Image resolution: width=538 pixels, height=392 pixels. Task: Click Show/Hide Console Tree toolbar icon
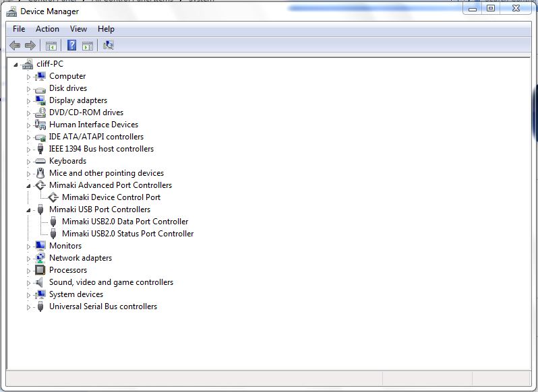point(51,46)
